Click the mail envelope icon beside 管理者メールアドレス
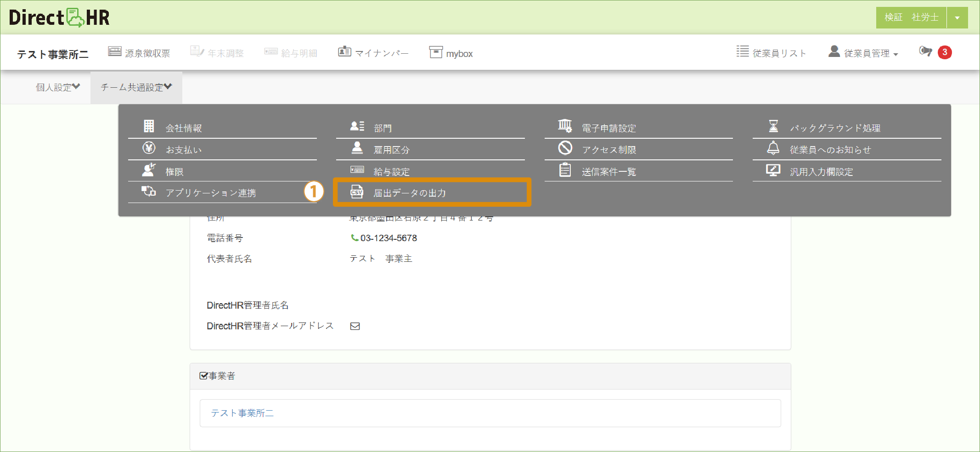Screen dimensions: 980x452 [355, 326]
